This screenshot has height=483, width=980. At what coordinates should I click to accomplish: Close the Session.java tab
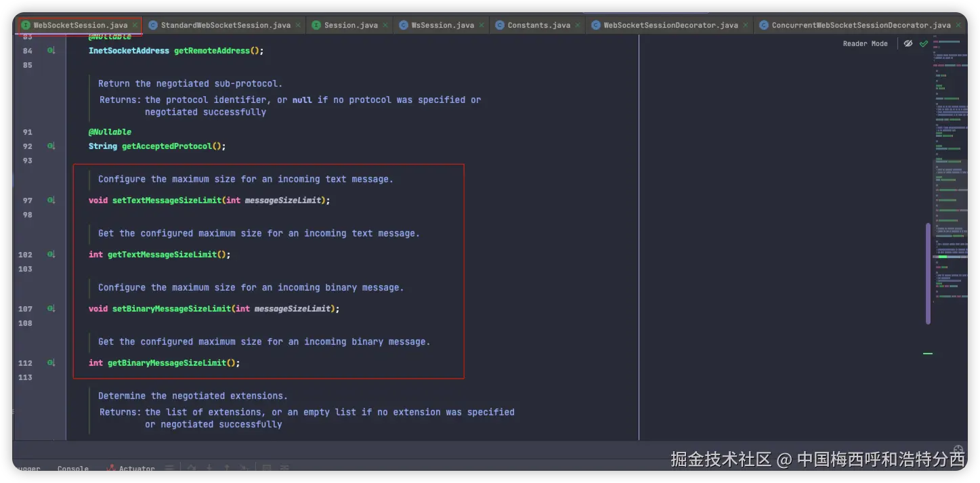[x=385, y=25]
